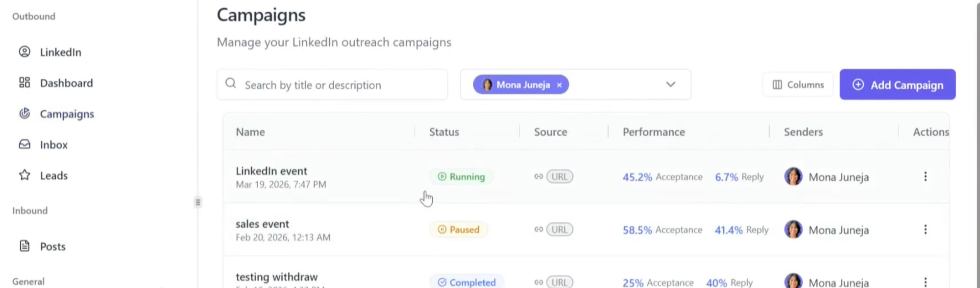Click the Running status badge
980x288 pixels.
[461, 177]
